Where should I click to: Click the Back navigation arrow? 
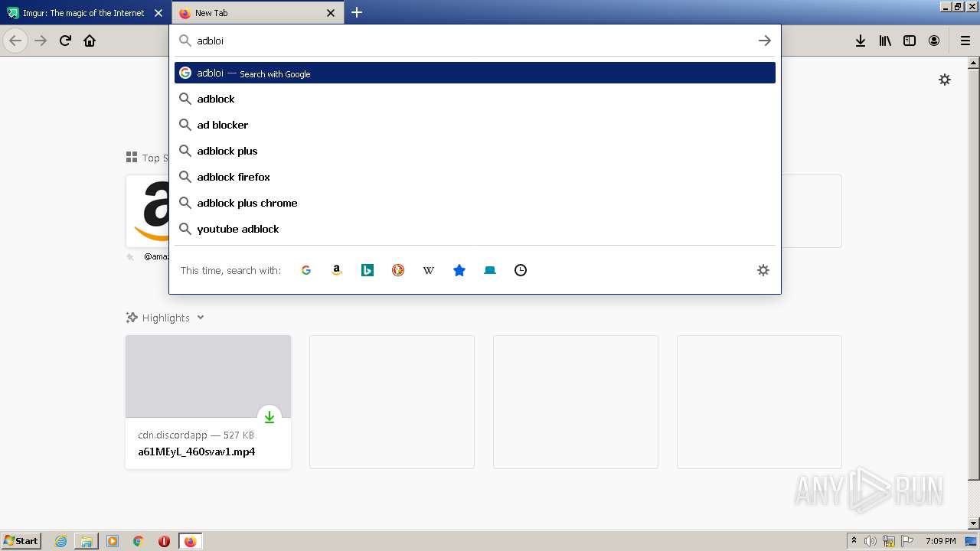(x=15, y=41)
